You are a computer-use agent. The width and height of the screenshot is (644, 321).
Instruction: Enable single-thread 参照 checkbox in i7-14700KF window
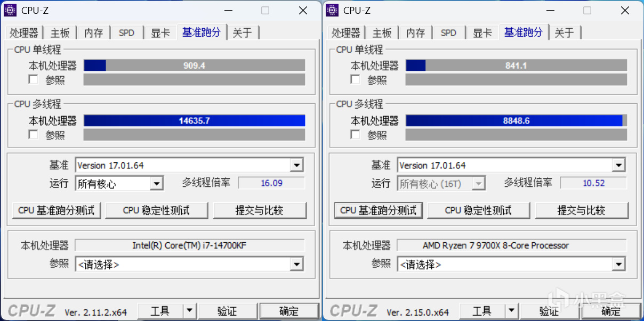[34, 79]
